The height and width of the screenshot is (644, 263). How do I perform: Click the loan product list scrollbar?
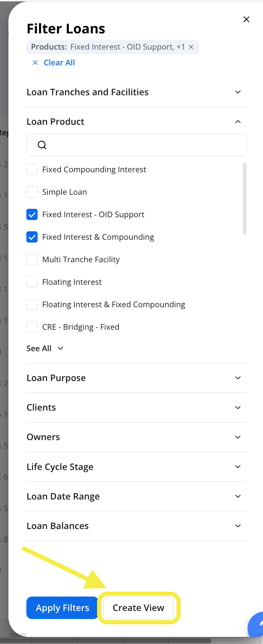pos(245,199)
